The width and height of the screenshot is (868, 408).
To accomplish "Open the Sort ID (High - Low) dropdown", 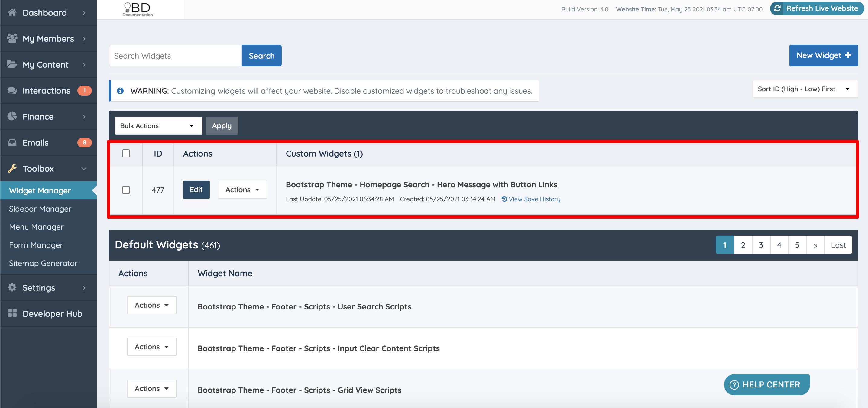I will point(805,89).
